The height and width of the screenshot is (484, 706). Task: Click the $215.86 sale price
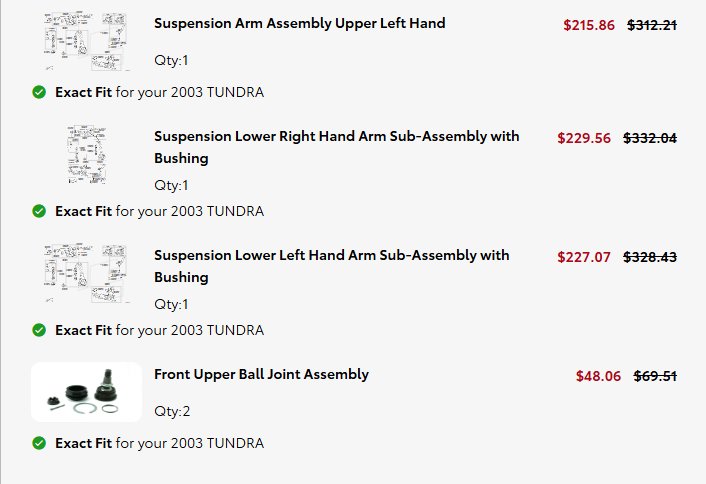point(588,25)
